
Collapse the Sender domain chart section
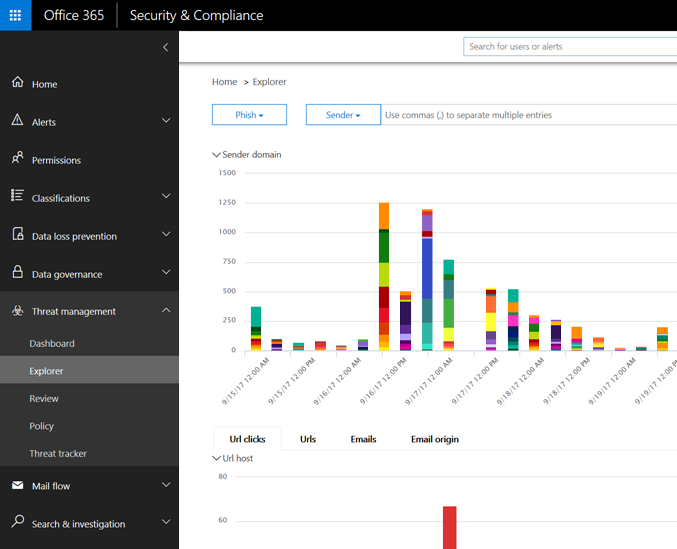pos(216,155)
